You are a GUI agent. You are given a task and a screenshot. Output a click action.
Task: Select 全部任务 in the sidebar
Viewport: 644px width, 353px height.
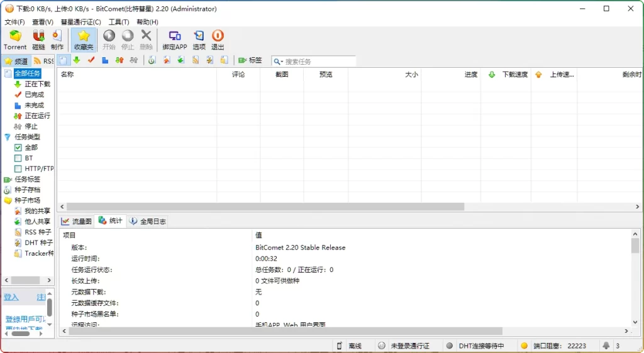click(28, 73)
